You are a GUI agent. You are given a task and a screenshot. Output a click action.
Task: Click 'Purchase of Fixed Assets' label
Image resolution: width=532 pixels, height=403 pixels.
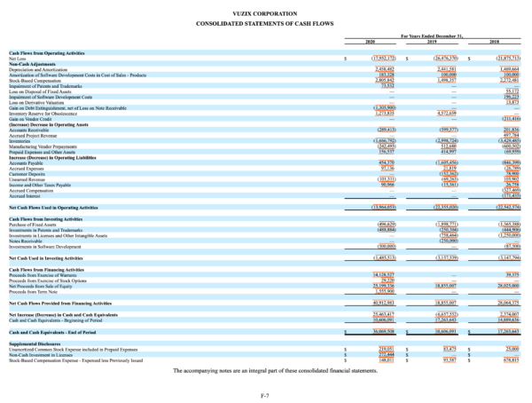[33, 225]
